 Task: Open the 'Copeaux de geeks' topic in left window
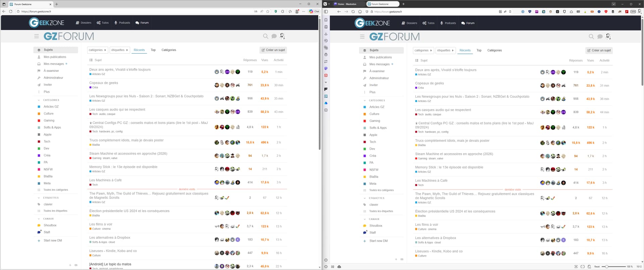104,83
